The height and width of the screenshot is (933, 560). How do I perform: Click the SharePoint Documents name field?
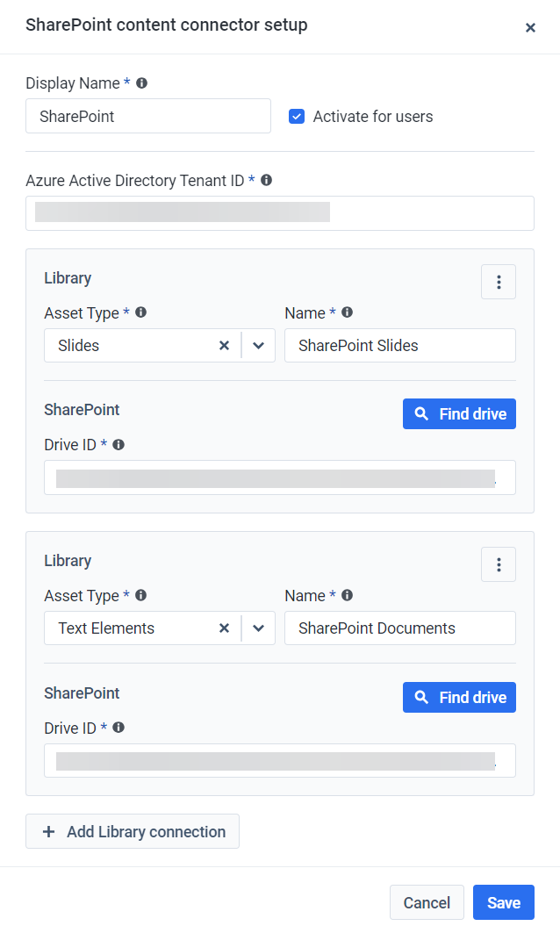[x=400, y=628]
